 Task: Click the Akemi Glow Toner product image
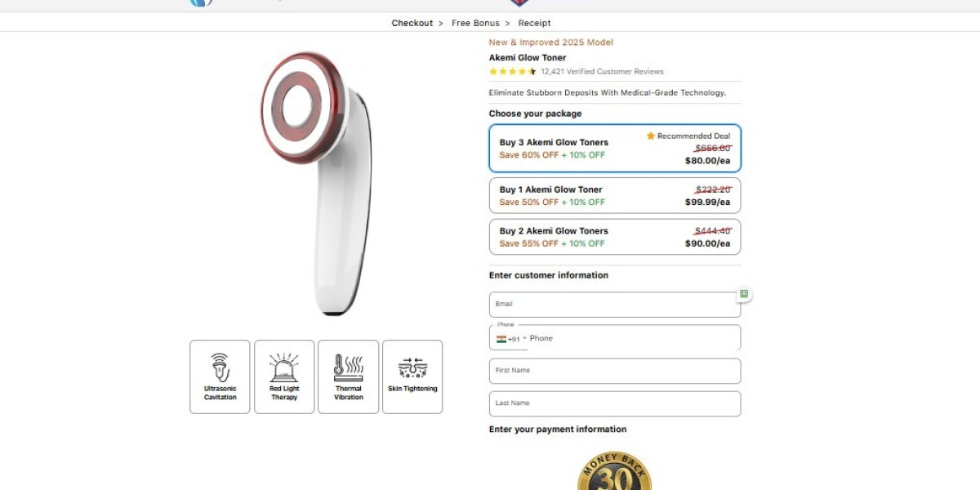pos(317,184)
